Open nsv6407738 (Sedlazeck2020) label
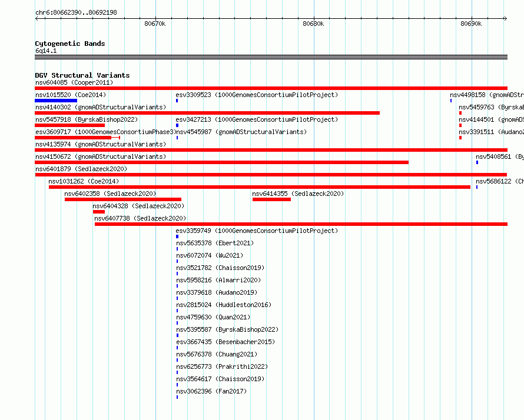 (140, 218)
